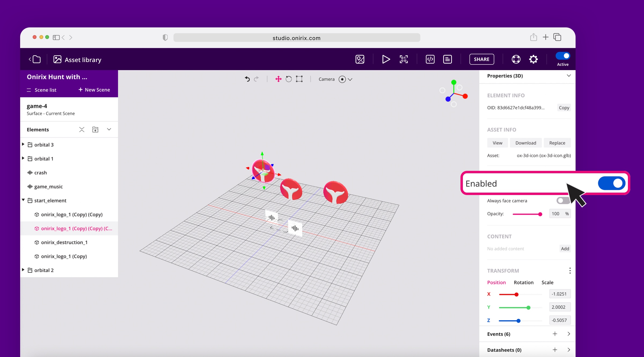Open the QR code scanner icon

404,59
